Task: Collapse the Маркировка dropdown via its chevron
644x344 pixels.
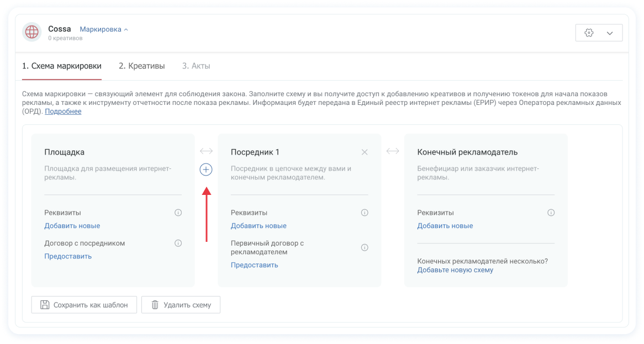Action: 126,29
